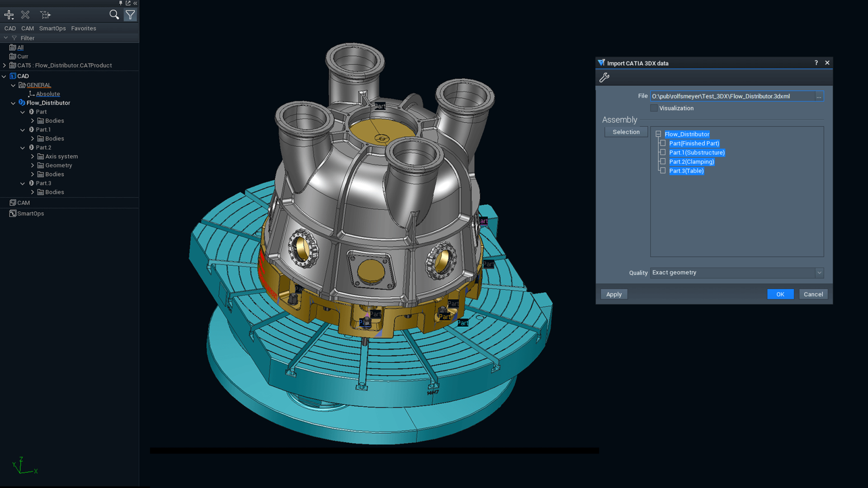This screenshot has height=488, width=868.
Task: Click in the File path field
Action: click(732, 96)
